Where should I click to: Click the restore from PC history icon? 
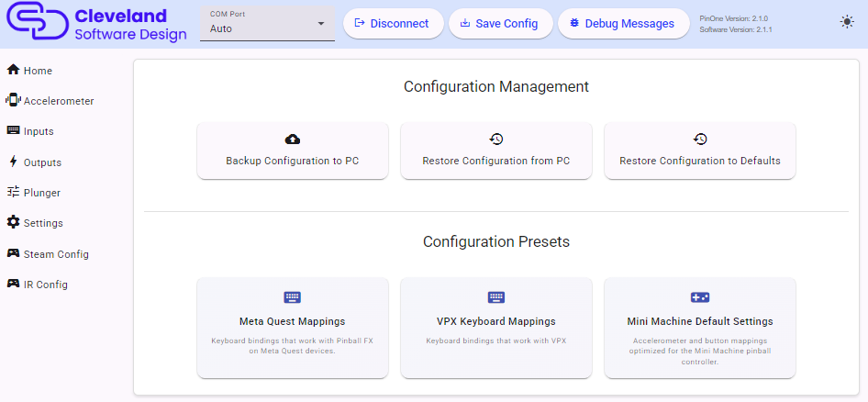click(496, 140)
